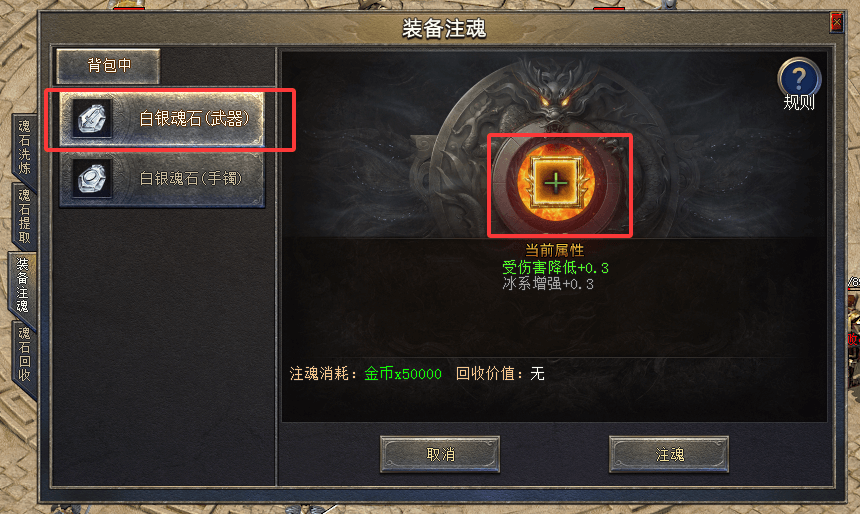Click the silver weapon soul stone icon
The image size is (860, 514).
(x=92, y=118)
